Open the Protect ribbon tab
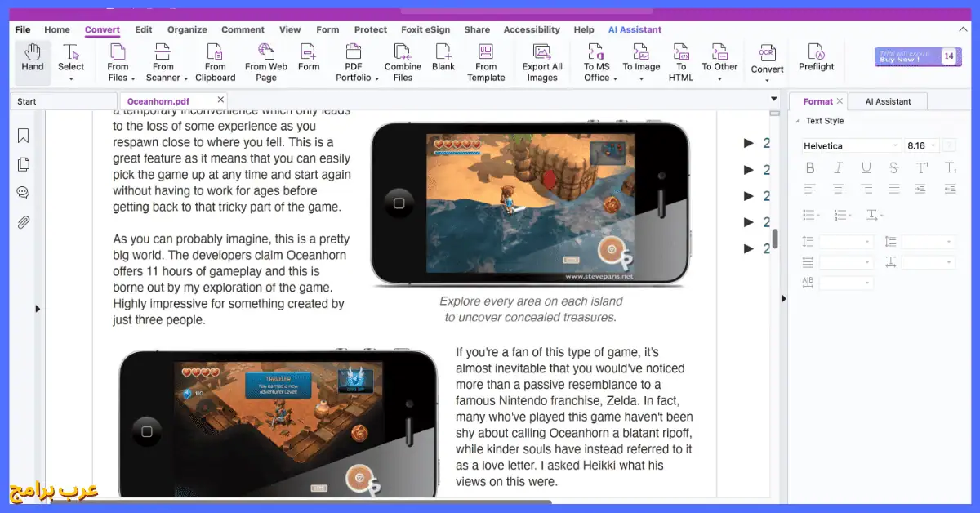Viewport: 980px width, 513px height. 371,29
